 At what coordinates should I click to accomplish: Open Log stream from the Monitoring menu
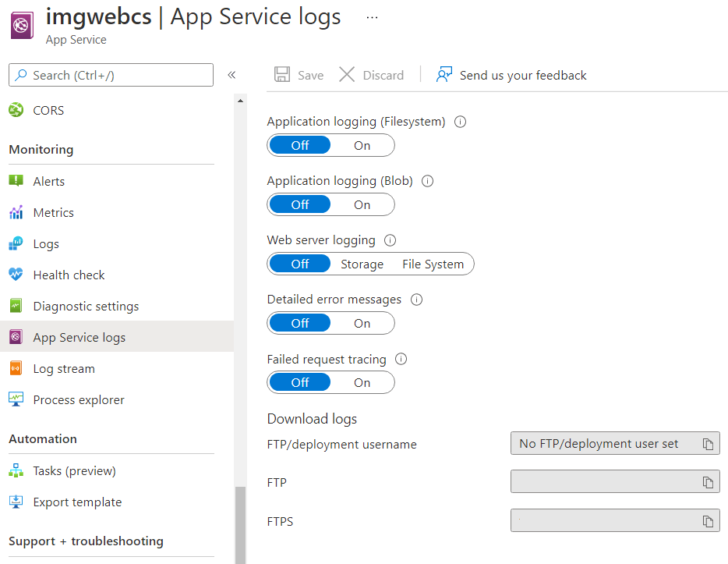click(64, 369)
